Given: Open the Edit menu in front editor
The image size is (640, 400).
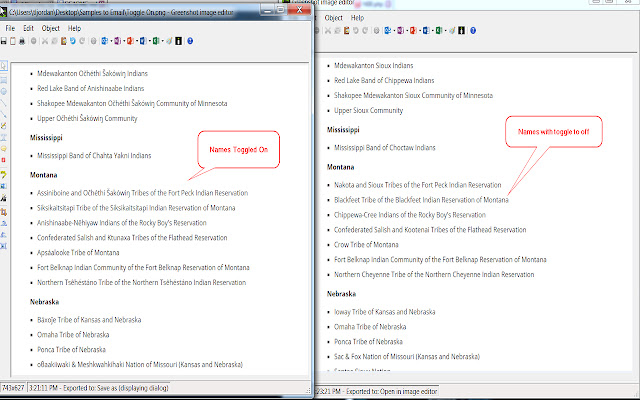Looking at the screenshot, I should [x=28, y=28].
